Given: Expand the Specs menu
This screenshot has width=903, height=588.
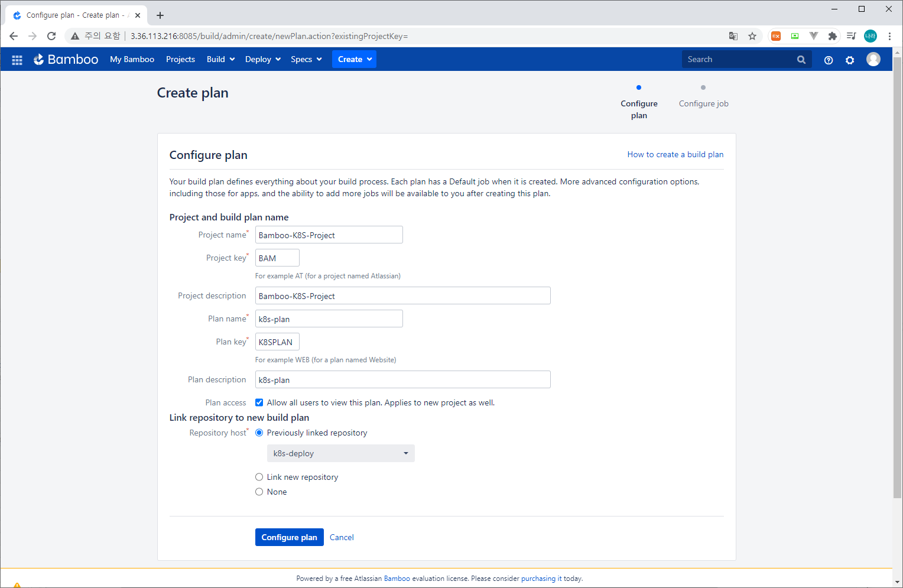Looking at the screenshot, I should 306,59.
